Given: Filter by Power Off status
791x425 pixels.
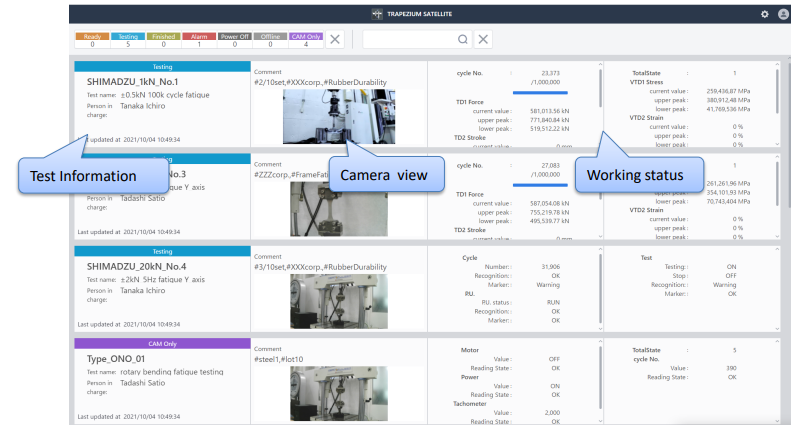Looking at the screenshot, I should click(x=234, y=40).
